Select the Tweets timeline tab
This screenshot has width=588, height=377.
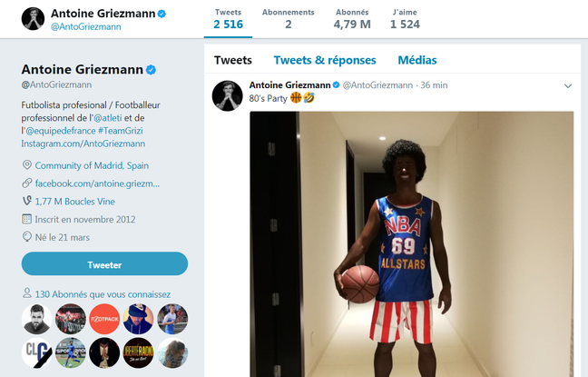coord(232,61)
